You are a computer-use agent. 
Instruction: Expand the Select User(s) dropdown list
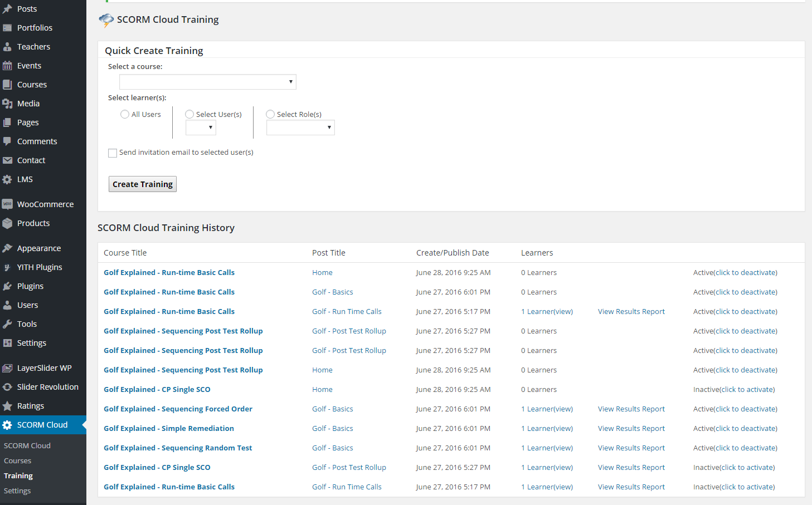(x=201, y=128)
